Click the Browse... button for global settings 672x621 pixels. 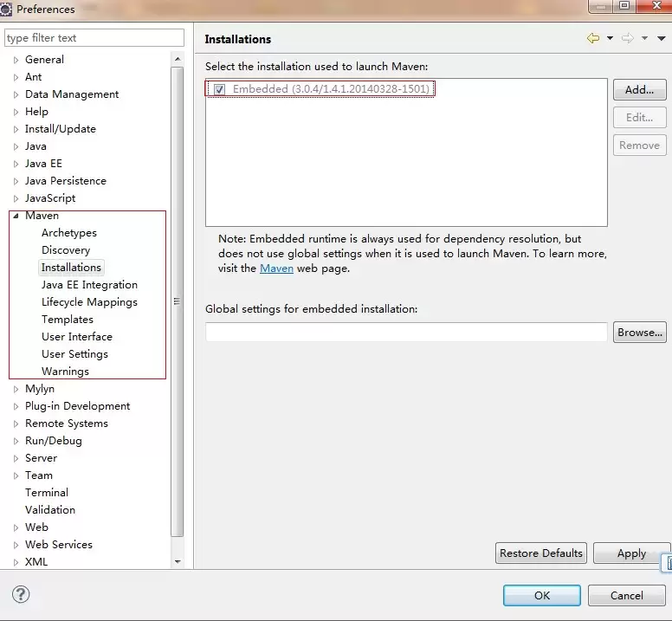click(639, 332)
